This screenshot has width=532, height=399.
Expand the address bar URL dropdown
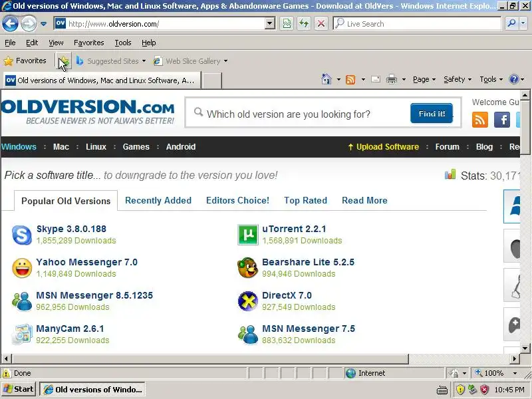click(x=270, y=24)
